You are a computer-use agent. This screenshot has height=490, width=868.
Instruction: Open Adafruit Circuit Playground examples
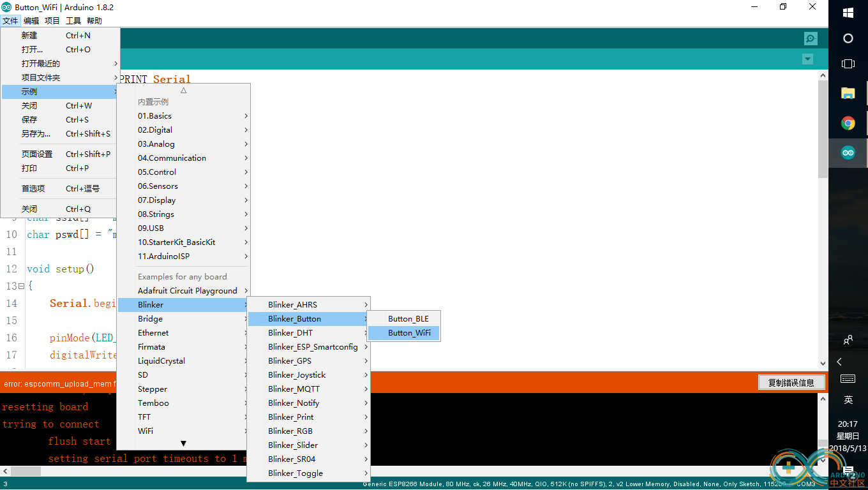[x=183, y=291]
